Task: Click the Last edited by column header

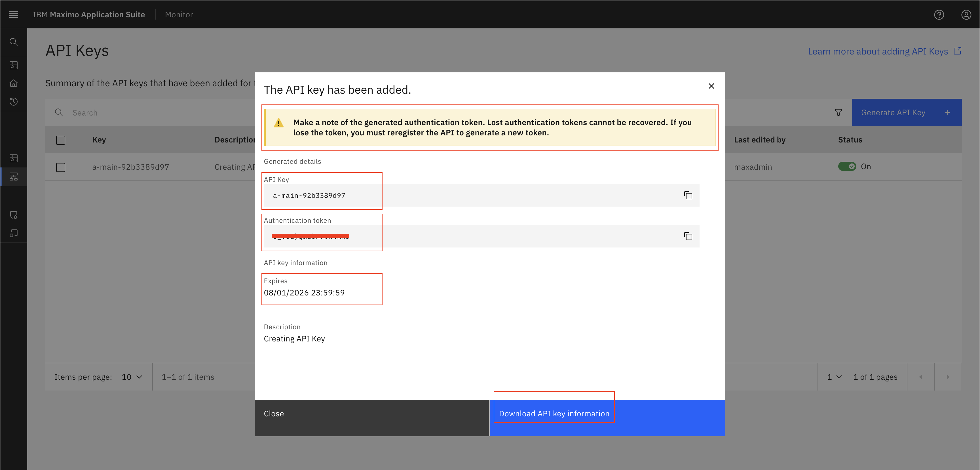Action: [760, 140]
